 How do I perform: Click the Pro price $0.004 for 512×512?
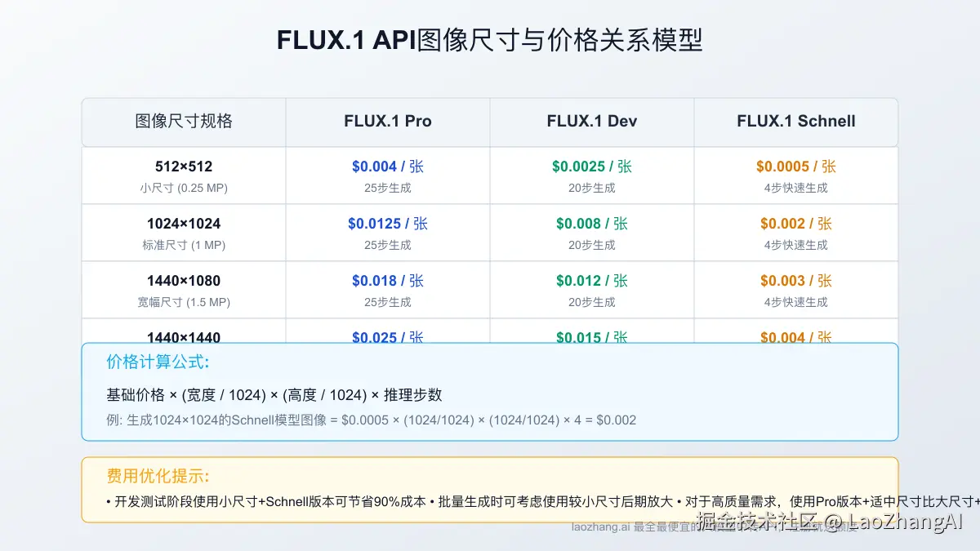click(x=387, y=166)
